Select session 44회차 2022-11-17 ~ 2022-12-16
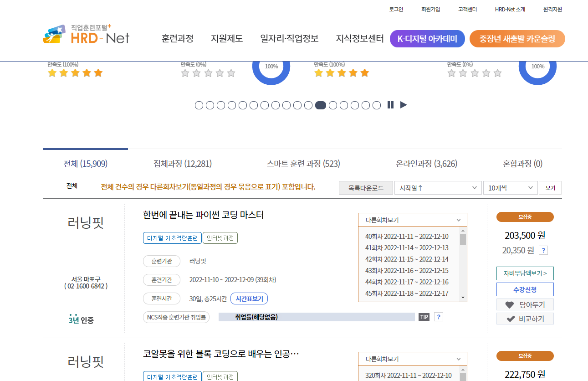Screen dimensions: 588x381 (407, 282)
